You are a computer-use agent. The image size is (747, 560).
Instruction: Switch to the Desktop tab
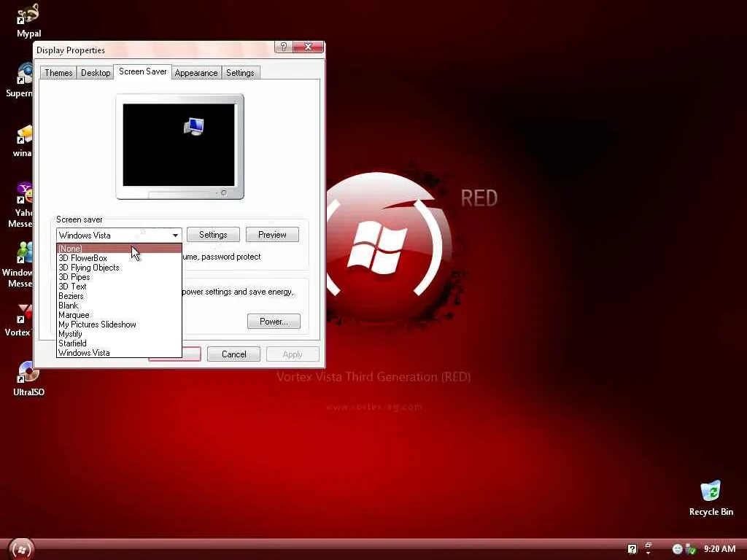96,72
